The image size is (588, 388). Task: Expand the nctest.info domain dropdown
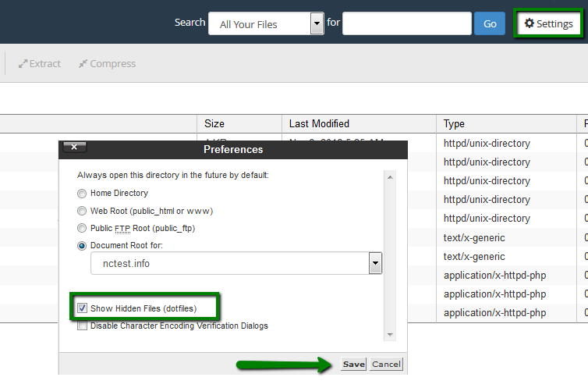point(375,264)
